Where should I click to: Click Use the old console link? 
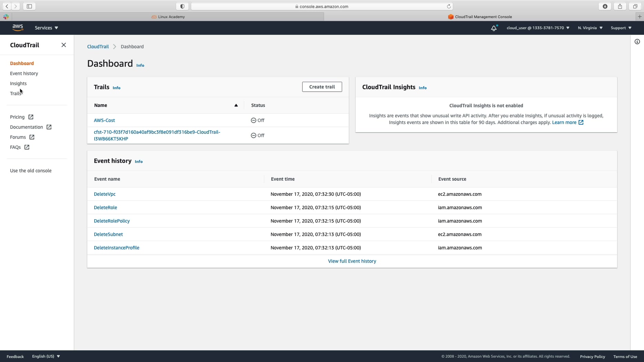click(31, 171)
